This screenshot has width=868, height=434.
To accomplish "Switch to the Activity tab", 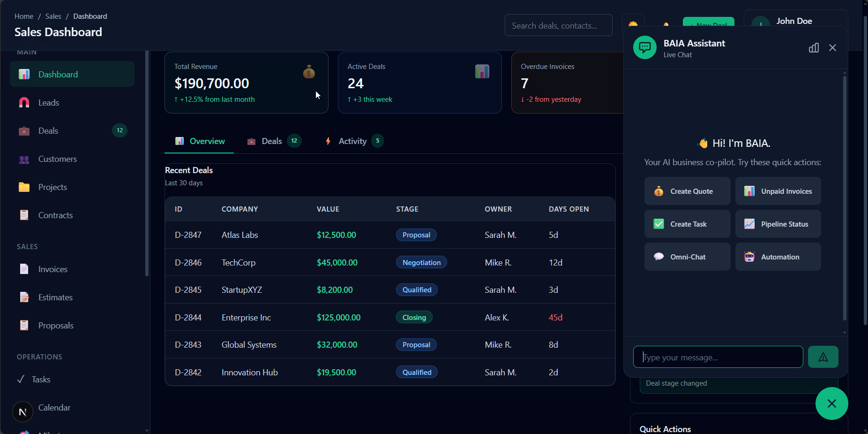I will pyautogui.click(x=352, y=141).
